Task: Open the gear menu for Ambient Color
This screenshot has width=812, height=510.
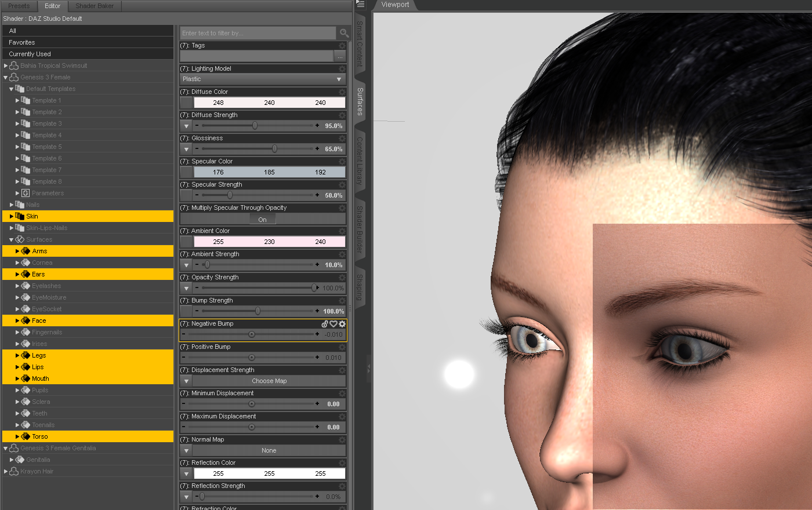Action: coord(342,231)
